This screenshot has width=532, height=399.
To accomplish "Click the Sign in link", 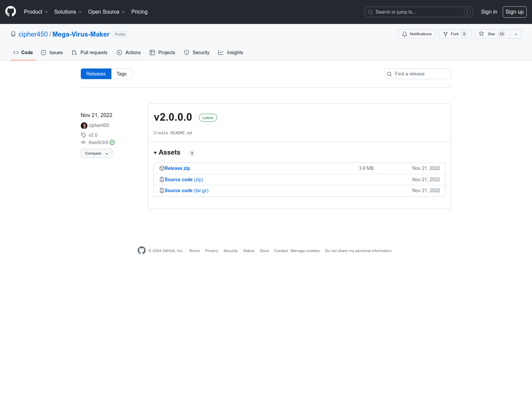I will pos(489,12).
